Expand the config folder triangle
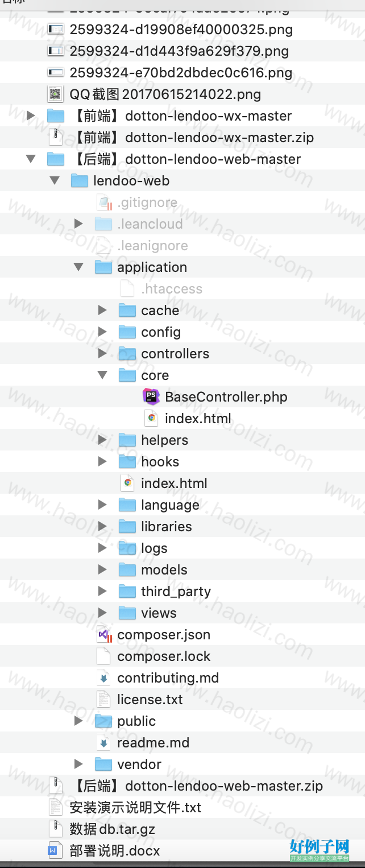The image size is (365, 868). (102, 332)
